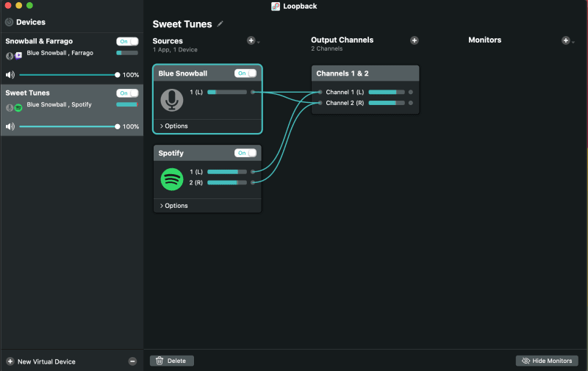Viewport: 588px width, 371px height.
Task: Click the 'Blue Snowball , Spotify' subtitle
Action: click(60, 104)
